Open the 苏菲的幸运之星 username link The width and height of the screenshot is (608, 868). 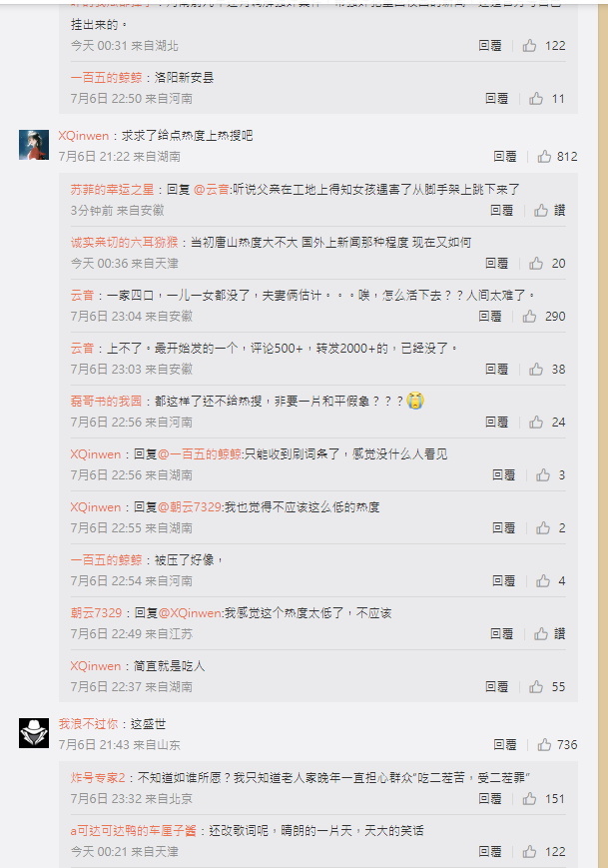[x=112, y=190]
